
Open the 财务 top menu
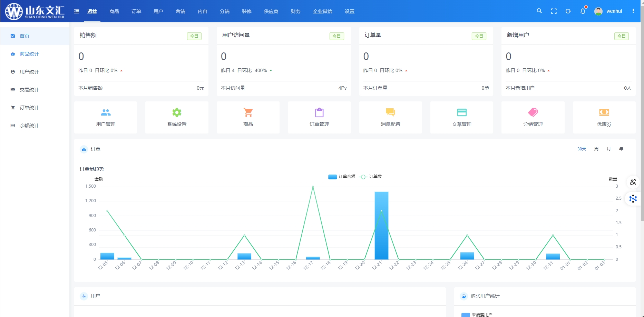296,11
